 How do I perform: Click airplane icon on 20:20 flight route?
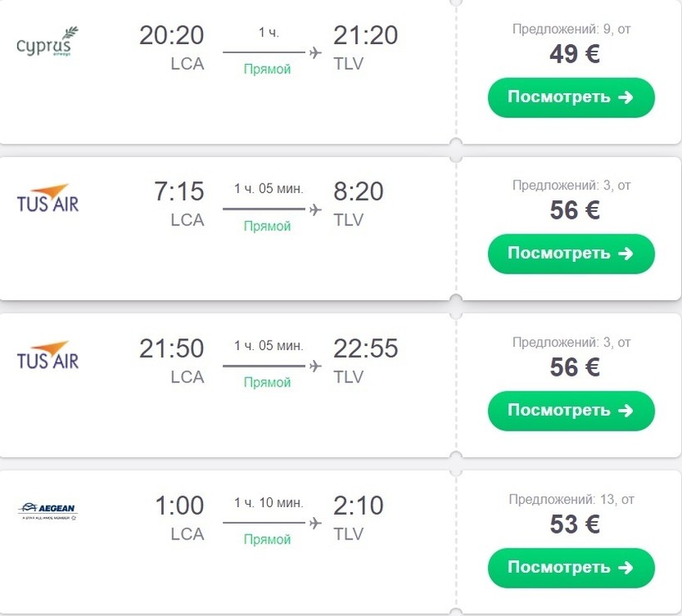315,52
